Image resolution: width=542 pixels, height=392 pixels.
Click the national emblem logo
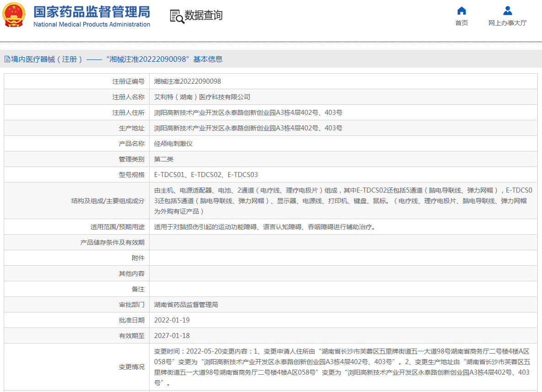[14, 16]
